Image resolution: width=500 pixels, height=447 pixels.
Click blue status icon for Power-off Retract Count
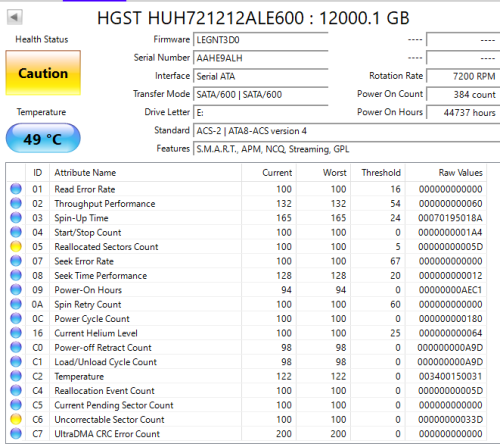pos(16,347)
